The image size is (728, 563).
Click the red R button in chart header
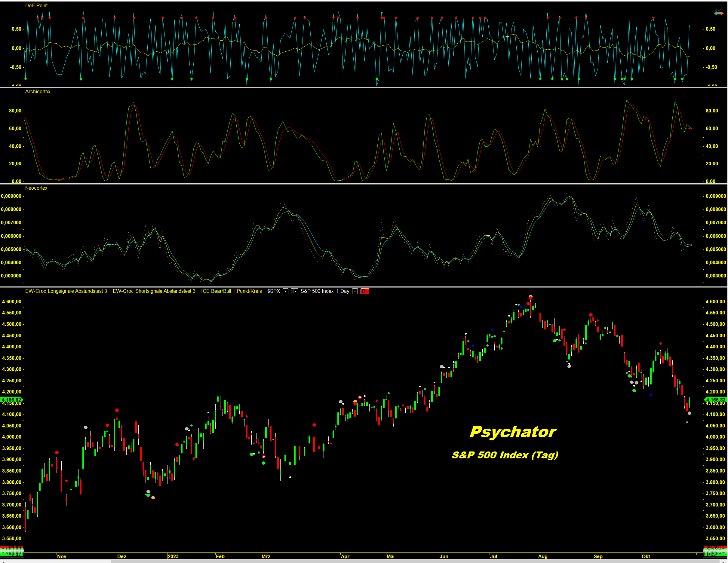365,291
